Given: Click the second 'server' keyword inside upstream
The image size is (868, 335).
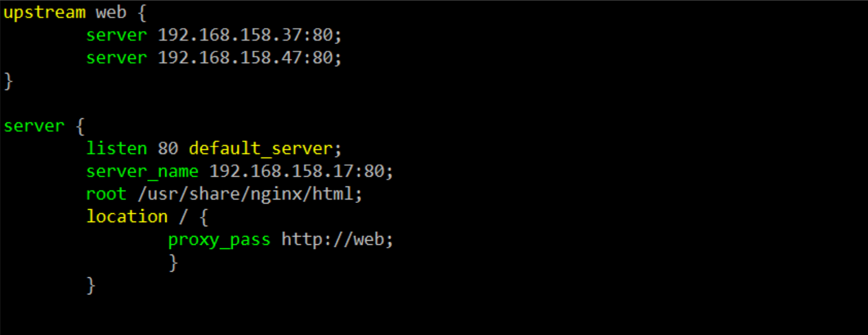Looking at the screenshot, I should (116, 58).
